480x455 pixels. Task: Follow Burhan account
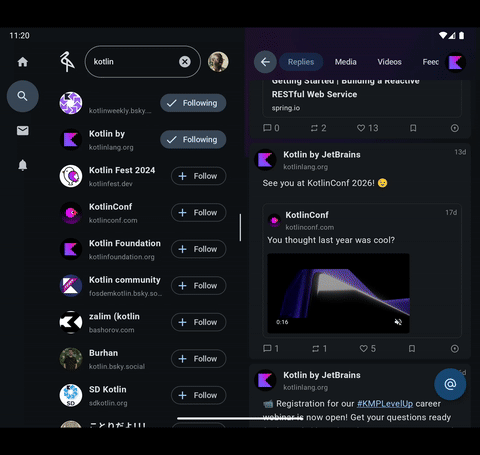(x=199, y=359)
